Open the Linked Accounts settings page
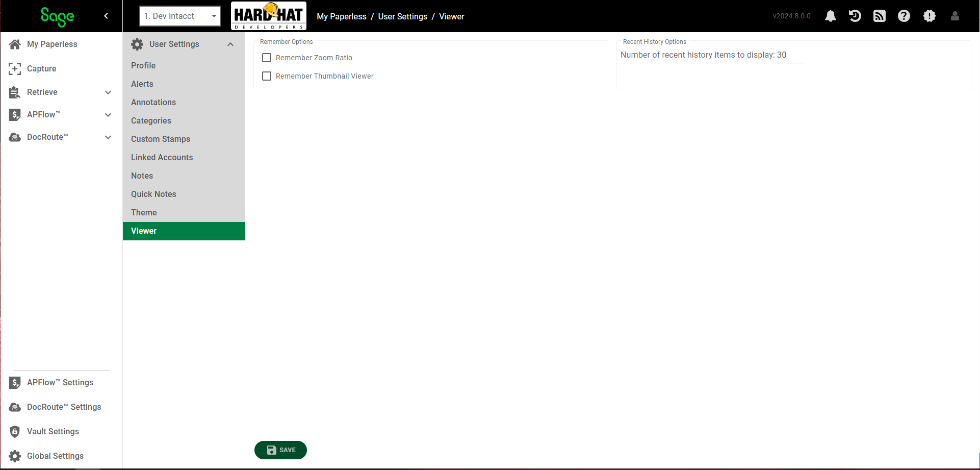The image size is (980, 470). tap(184, 157)
